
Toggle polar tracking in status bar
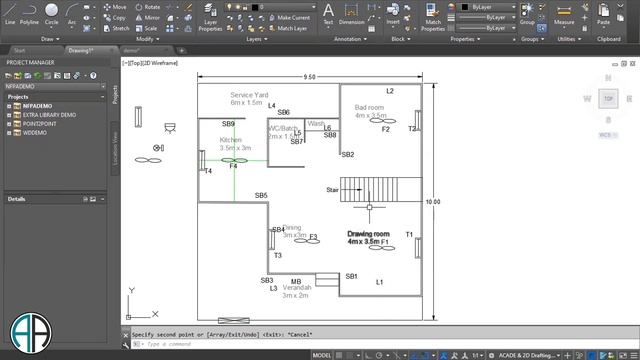point(378,356)
